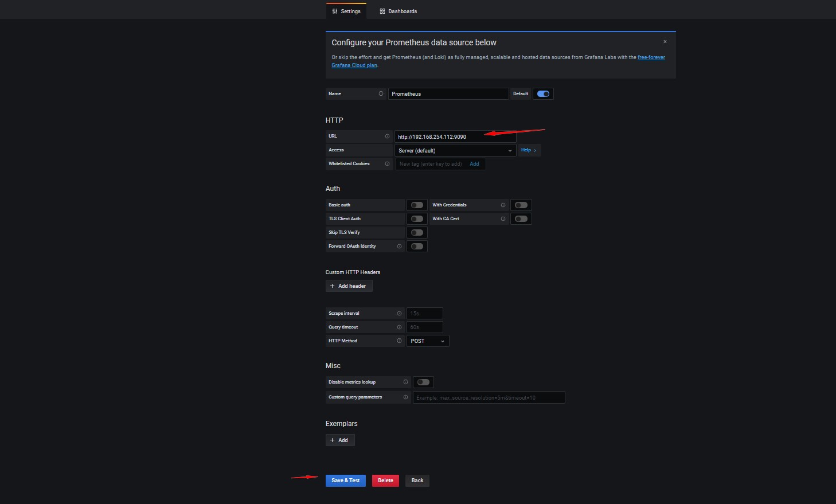Open the HTTP Method dropdown
Viewport: 836px width, 504px height.
coord(428,341)
